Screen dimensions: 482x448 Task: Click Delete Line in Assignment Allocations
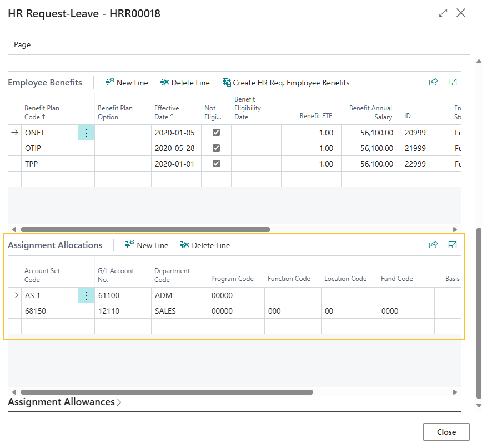coord(205,245)
